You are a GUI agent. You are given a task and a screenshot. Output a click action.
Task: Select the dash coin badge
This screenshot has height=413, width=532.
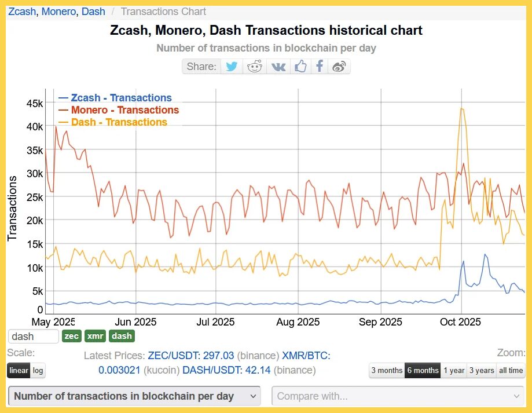122,336
